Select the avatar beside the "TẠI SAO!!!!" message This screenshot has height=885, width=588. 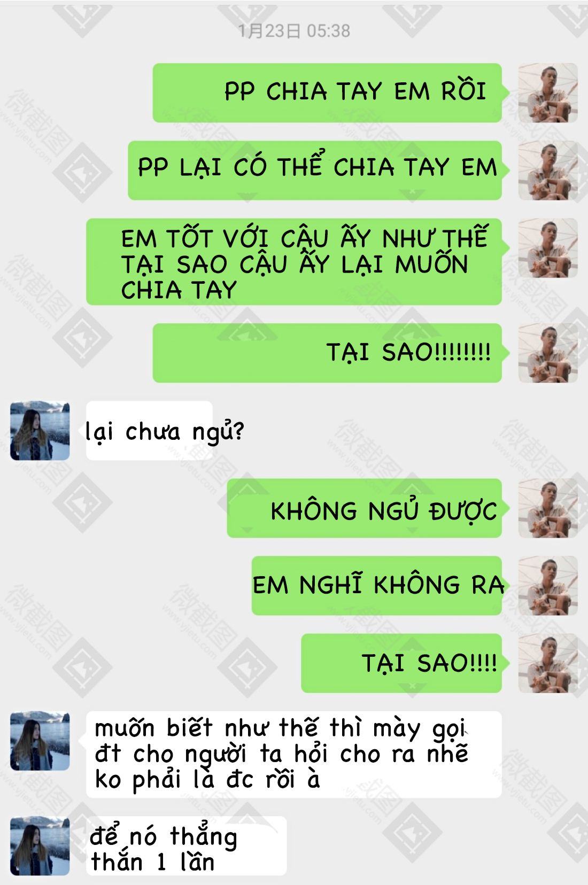[x=548, y=663]
